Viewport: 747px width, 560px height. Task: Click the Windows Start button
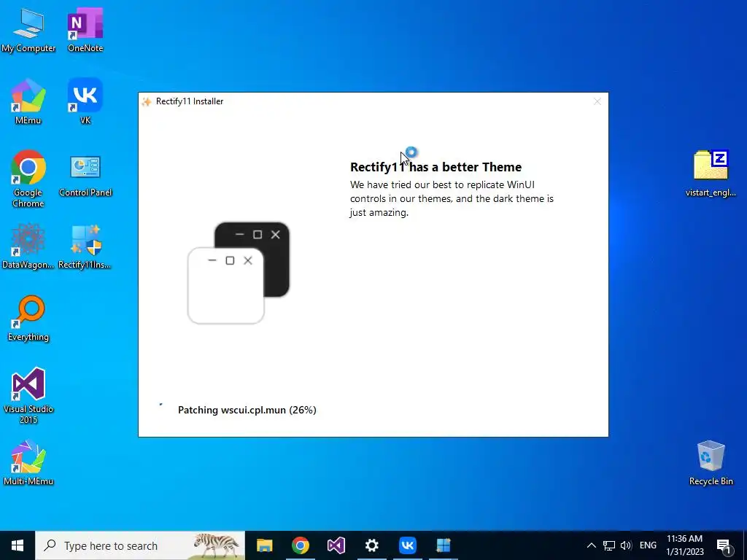tap(18, 545)
